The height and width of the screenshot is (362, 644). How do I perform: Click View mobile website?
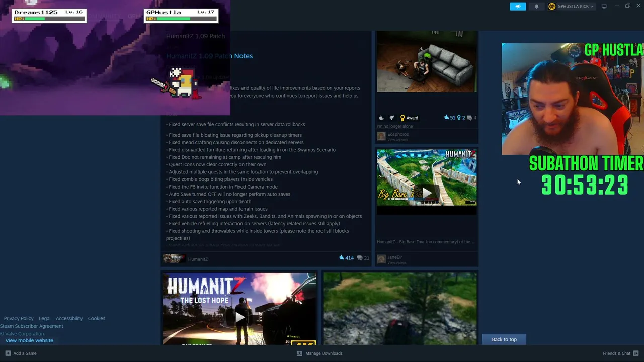[x=29, y=340]
